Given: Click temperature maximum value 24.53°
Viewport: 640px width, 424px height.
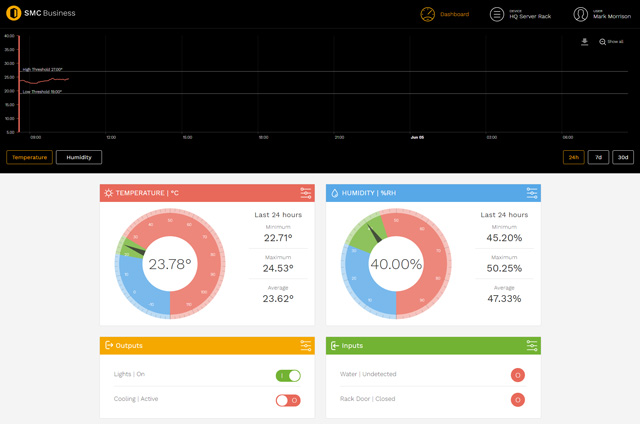Looking at the screenshot, I should (278, 268).
